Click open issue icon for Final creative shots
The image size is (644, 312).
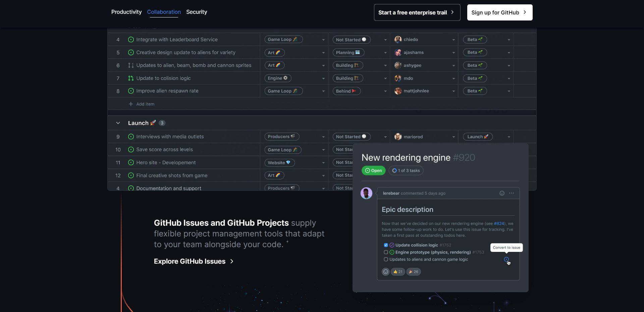pyautogui.click(x=131, y=175)
